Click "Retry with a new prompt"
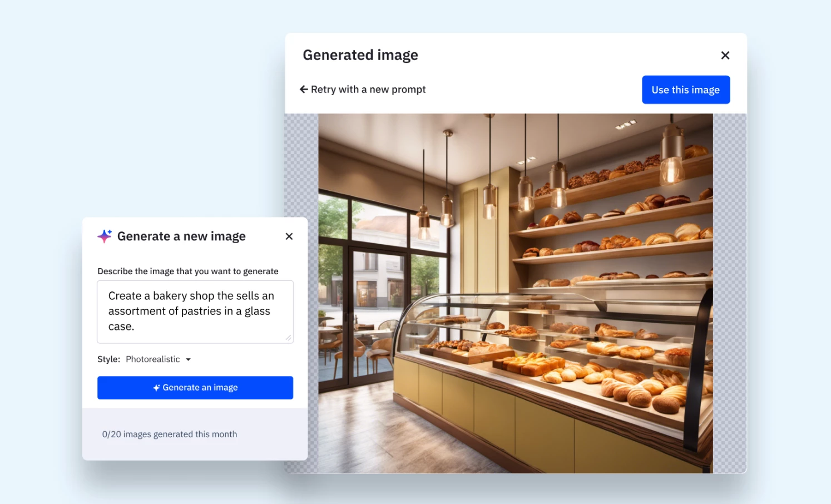This screenshot has width=831, height=504. coord(368,89)
